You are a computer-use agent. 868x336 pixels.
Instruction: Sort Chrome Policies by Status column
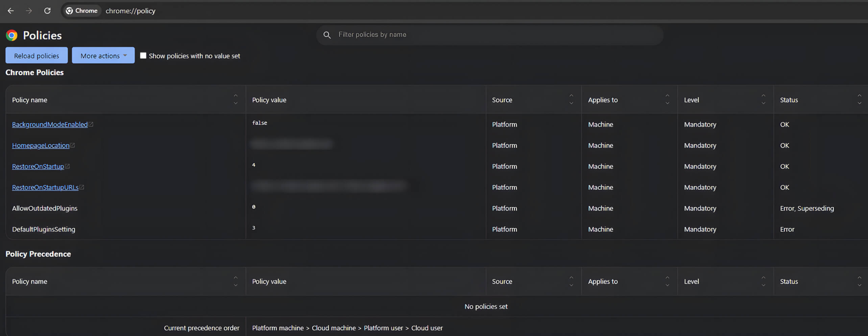coord(859,99)
